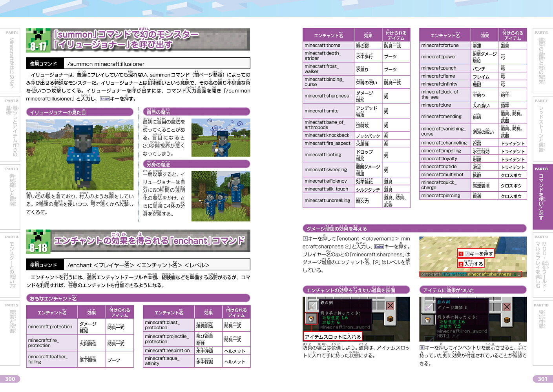This screenshot has height=392, width=553.
Task: Open the PART3 素材探しと冒険 side tab
Action: click(10, 197)
